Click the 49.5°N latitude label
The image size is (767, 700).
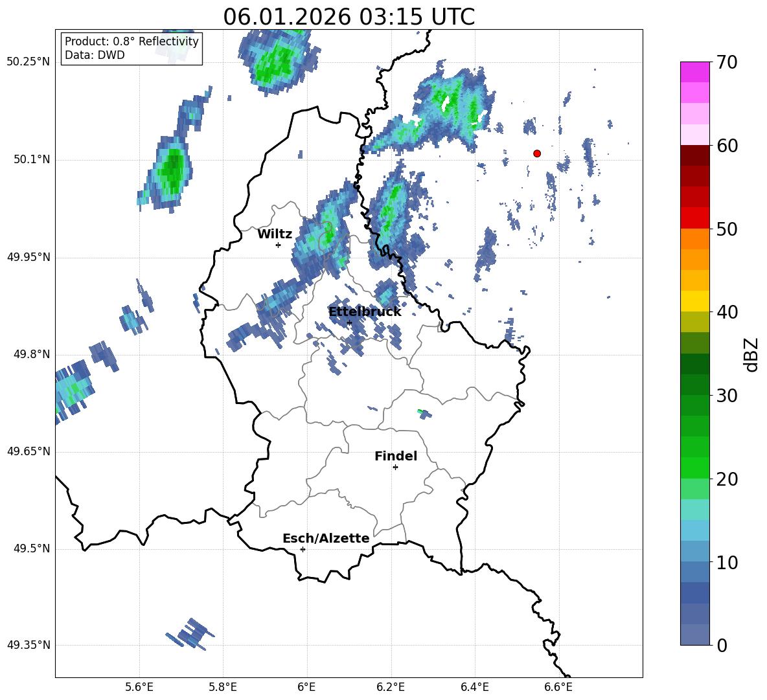pos(32,548)
